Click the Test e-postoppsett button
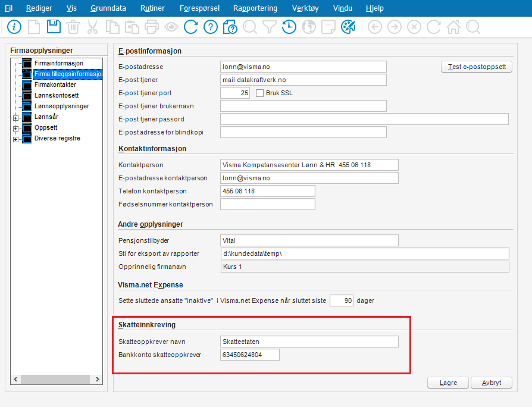The width and height of the screenshot is (532, 407). (476, 67)
